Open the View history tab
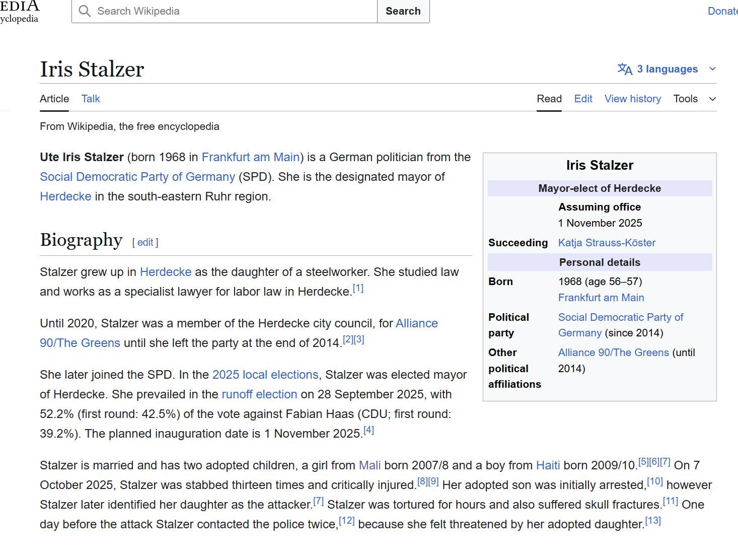738x560 pixels. (632, 99)
